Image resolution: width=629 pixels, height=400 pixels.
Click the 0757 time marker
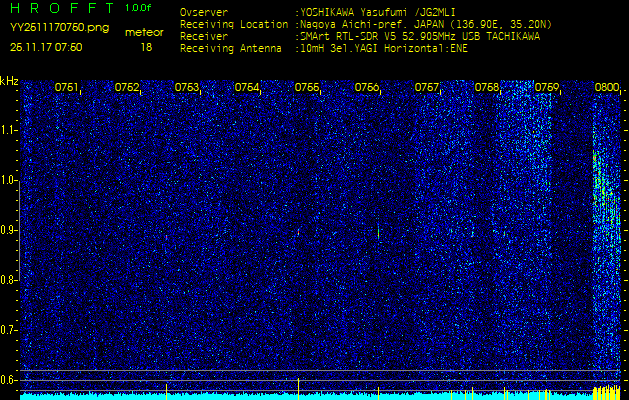[427, 87]
